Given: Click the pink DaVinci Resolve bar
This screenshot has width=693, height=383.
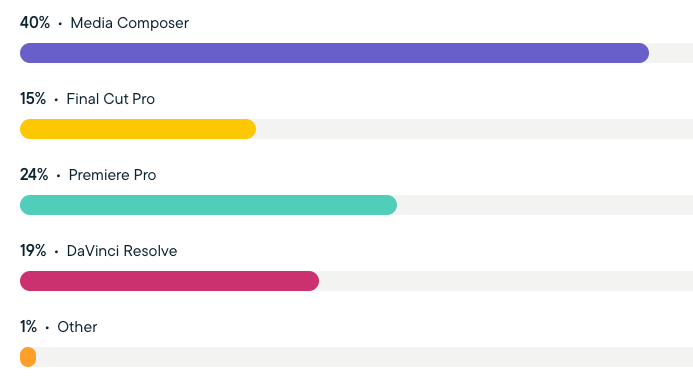Looking at the screenshot, I should 169,281.
